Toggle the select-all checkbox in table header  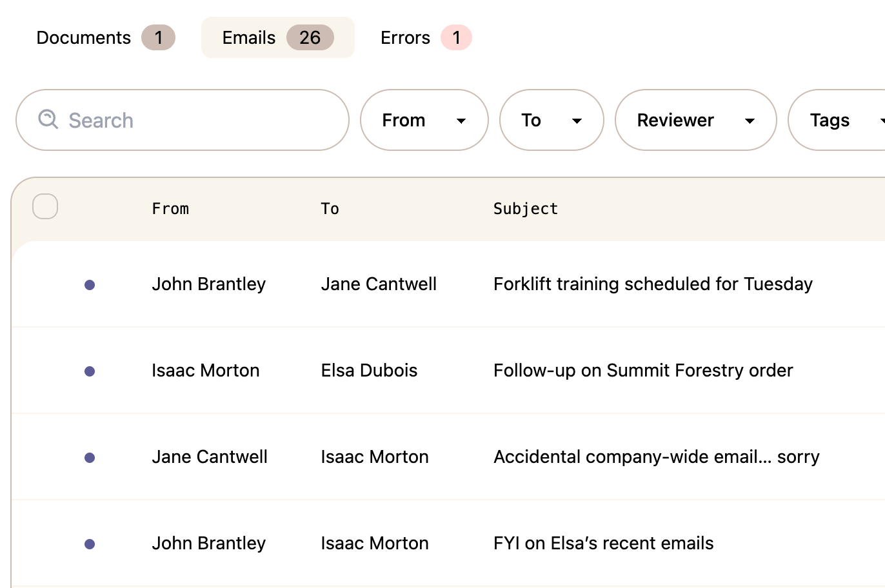coord(45,206)
